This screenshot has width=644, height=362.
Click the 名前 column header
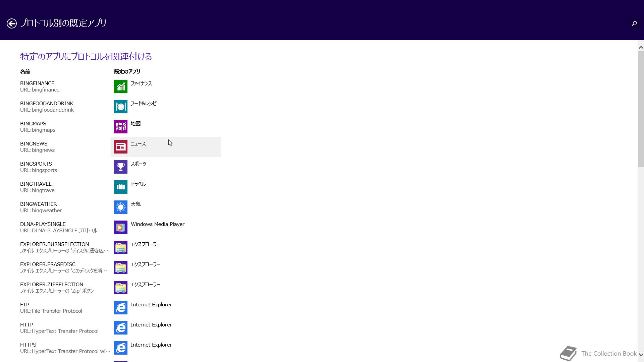[x=25, y=71]
